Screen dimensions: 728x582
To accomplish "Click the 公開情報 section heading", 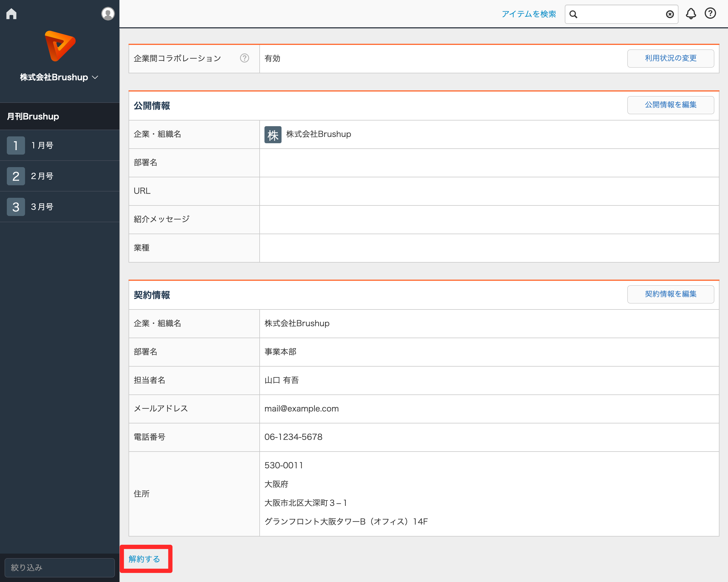I will click(x=152, y=106).
